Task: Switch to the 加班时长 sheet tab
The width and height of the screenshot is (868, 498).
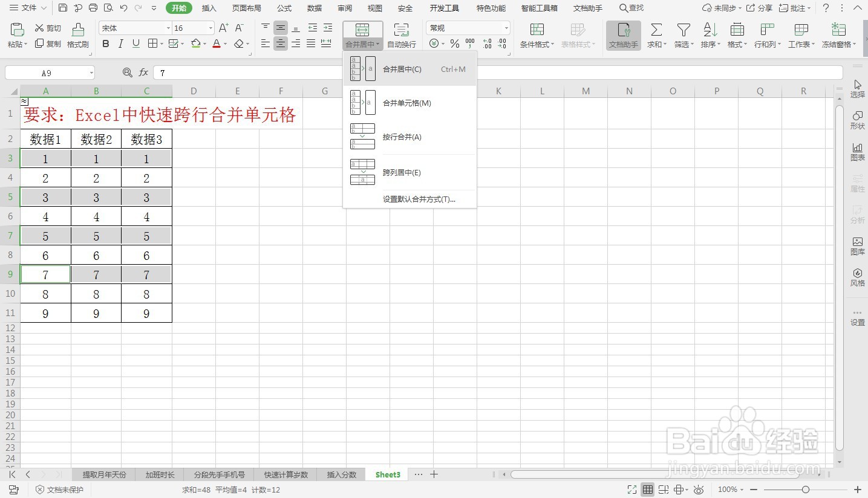Action: point(160,474)
